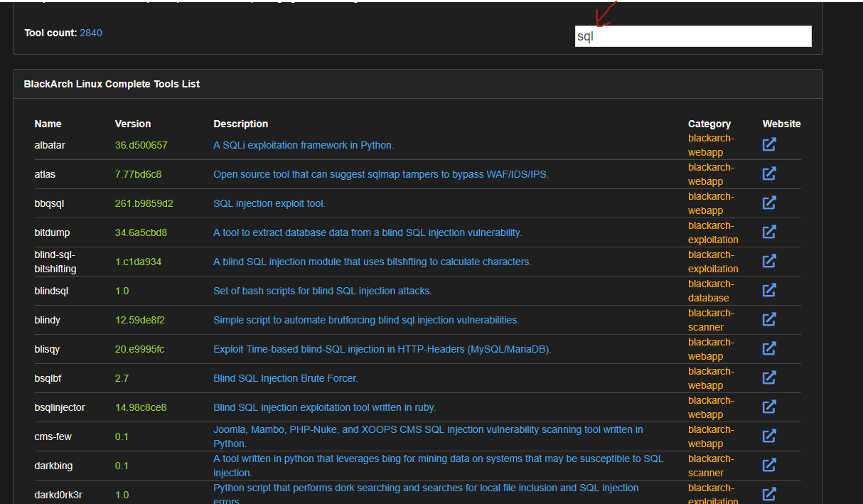Open cms-few website external link icon
The height and width of the screenshot is (504, 863).
click(x=769, y=436)
